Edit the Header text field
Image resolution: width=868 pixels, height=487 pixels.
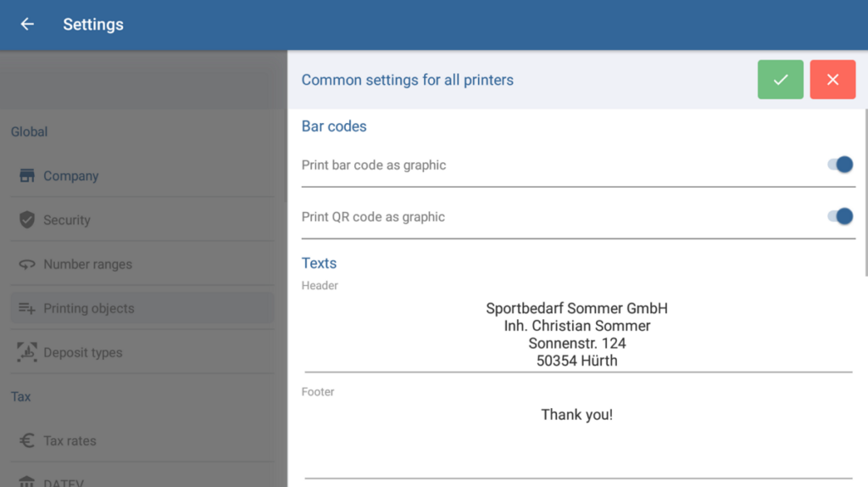tap(577, 334)
